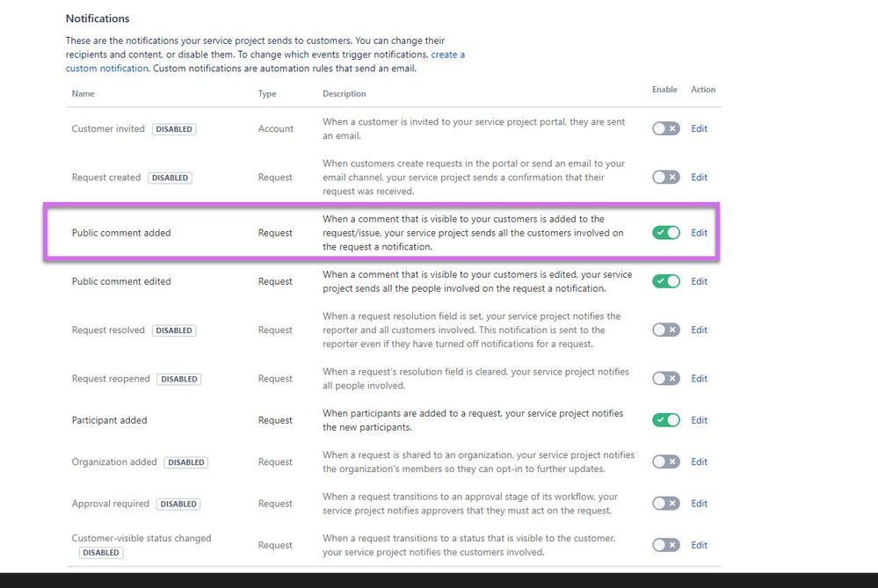Enable the Customer invited notification toggle
The height and width of the screenshot is (588, 878).
(666, 129)
